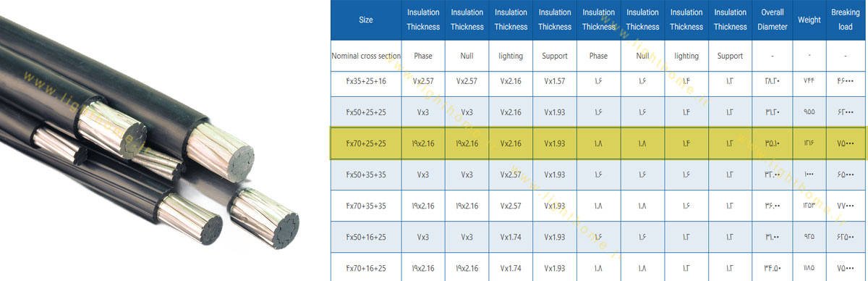Screen dimensions: 868x281
Task: Click Vx2.57 phase cell in 4x35+25+16 row
Action: 423,81
